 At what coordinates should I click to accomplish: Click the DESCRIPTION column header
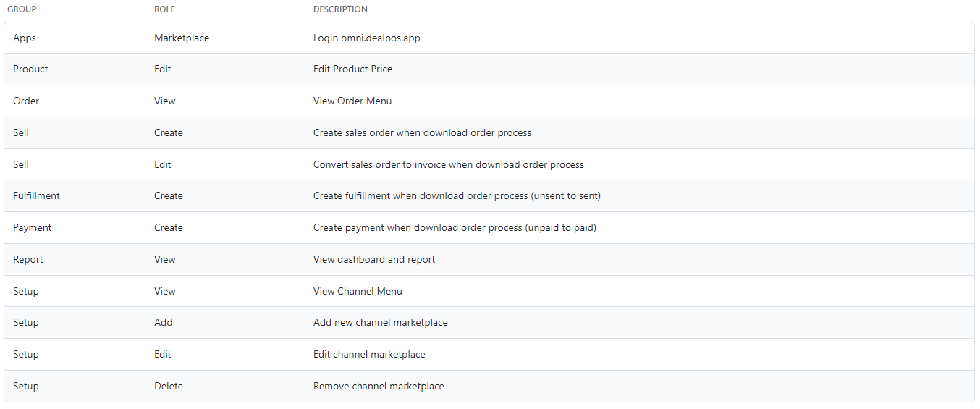(x=340, y=9)
